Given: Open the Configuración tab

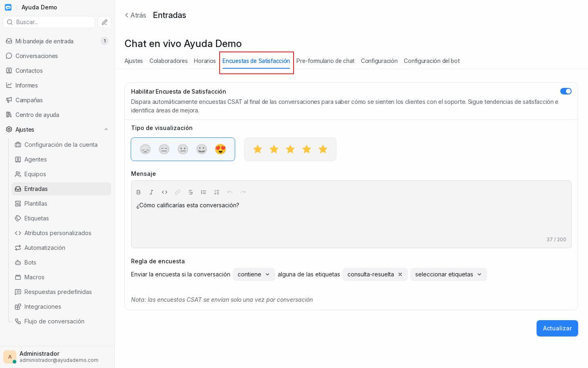Looking at the screenshot, I should point(379,61).
